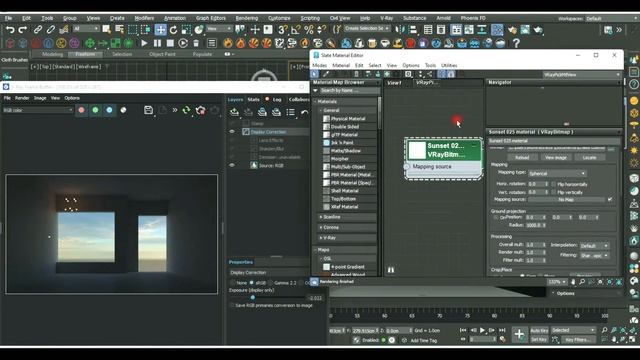Open the Filtering dropdown

(x=594, y=255)
